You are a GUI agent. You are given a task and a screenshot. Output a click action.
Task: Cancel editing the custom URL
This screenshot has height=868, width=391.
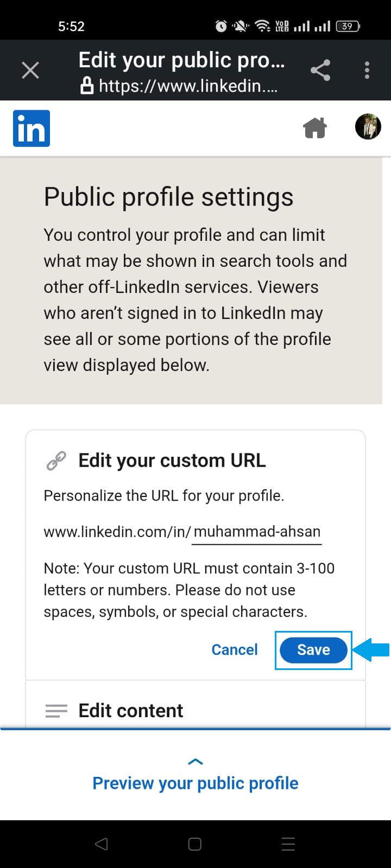(235, 649)
